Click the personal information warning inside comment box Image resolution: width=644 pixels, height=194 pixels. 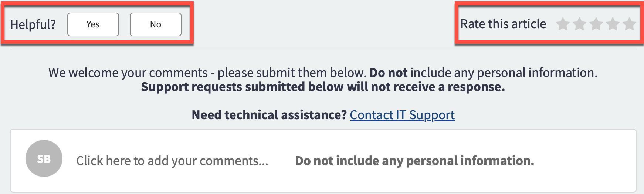pyautogui.click(x=414, y=161)
